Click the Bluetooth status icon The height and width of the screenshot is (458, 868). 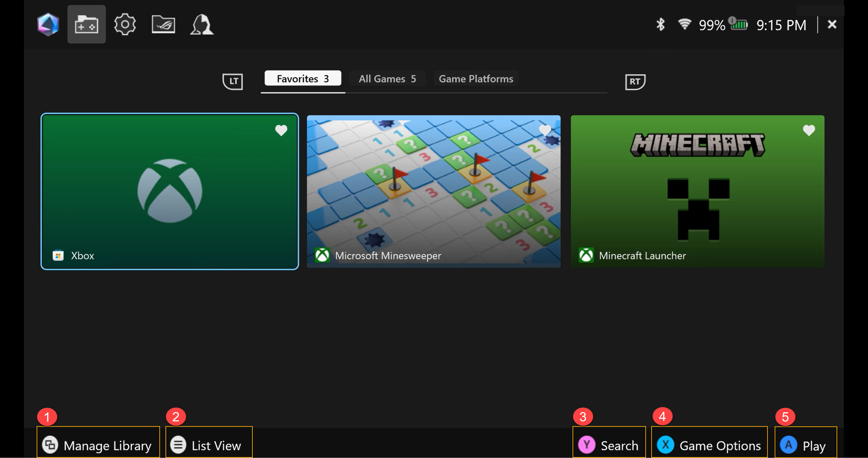(660, 24)
